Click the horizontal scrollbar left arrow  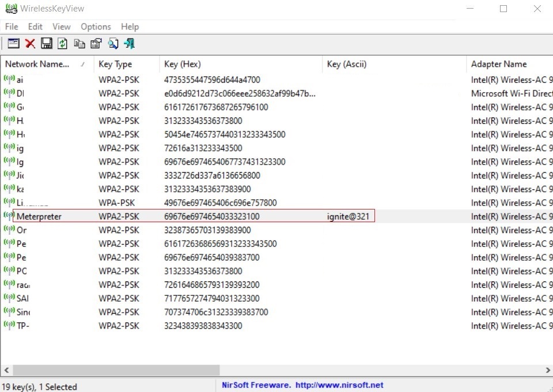click(x=6, y=370)
